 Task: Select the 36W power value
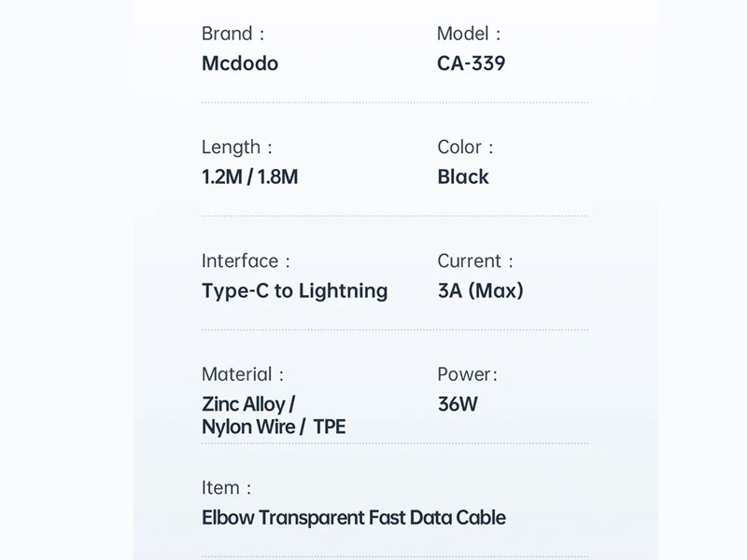click(x=458, y=404)
